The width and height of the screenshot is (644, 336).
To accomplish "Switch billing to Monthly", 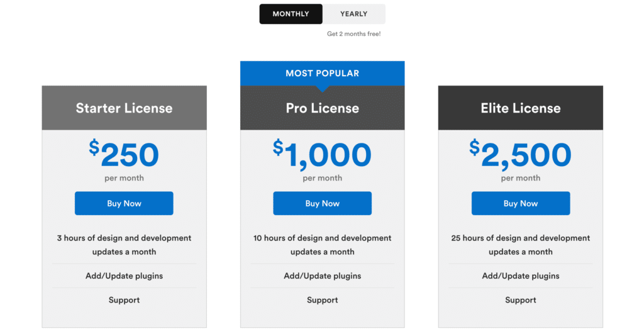I will pyautogui.click(x=291, y=14).
